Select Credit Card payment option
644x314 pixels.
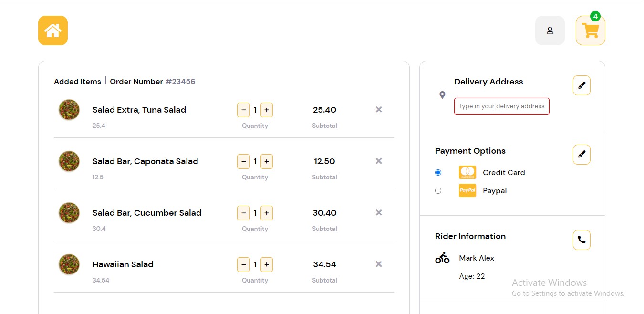coord(438,173)
